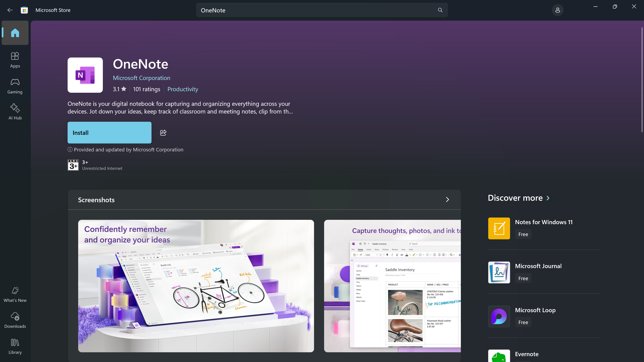Click the vertical page scrollbar

point(642,80)
